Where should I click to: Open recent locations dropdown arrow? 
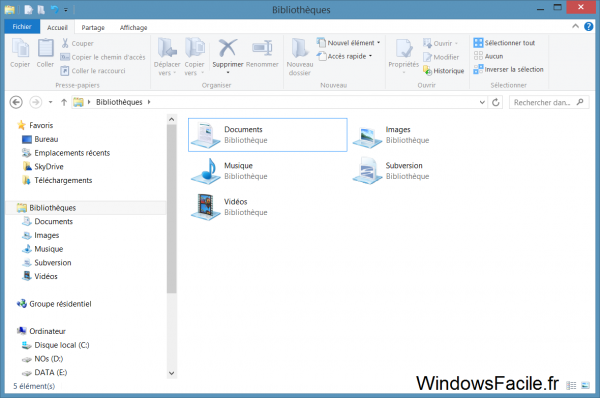click(51, 102)
